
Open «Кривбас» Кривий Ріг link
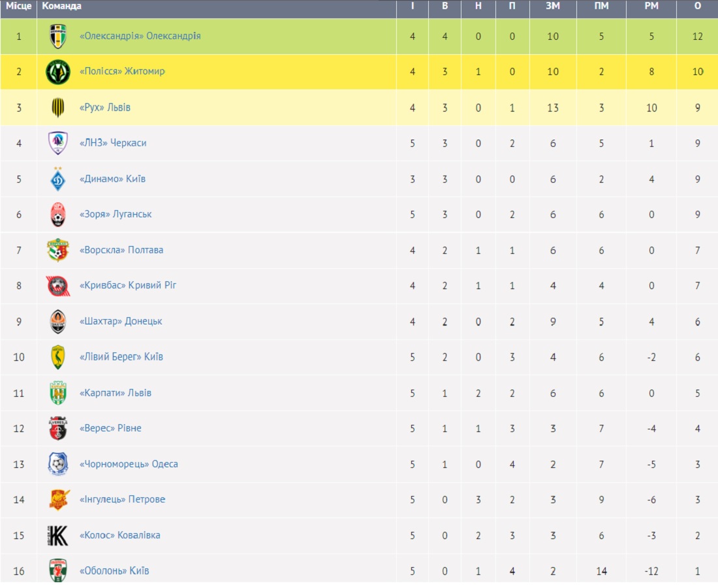pyautogui.click(x=128, y=285)
